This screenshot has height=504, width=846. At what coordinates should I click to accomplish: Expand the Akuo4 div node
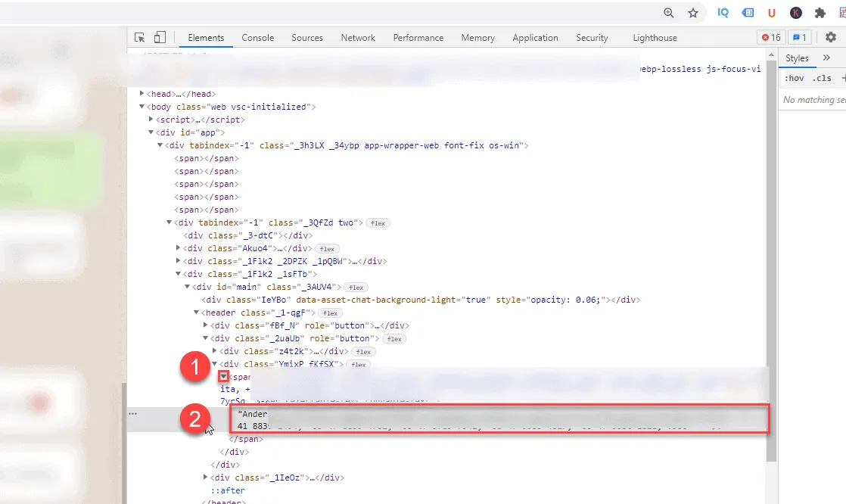click(178, 247)
